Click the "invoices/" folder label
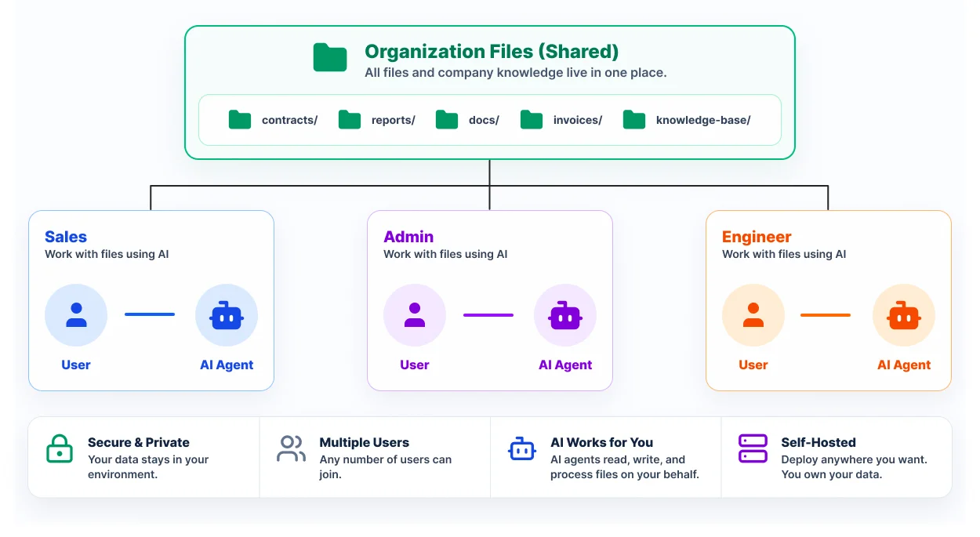Image resolution: width=980 pixels, height=537 pixels. pyautogui.click(x=578, y=120)
